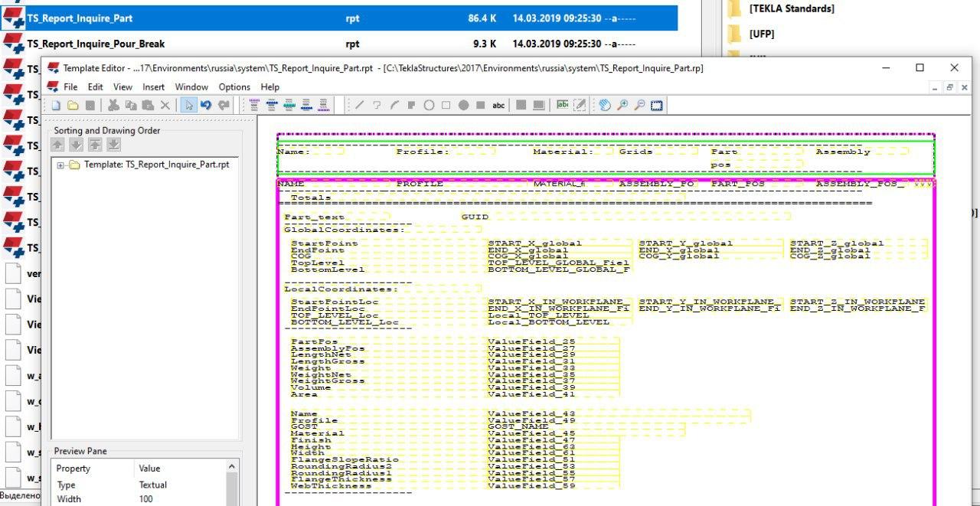Select the unfilled rectangle tool

446,106
